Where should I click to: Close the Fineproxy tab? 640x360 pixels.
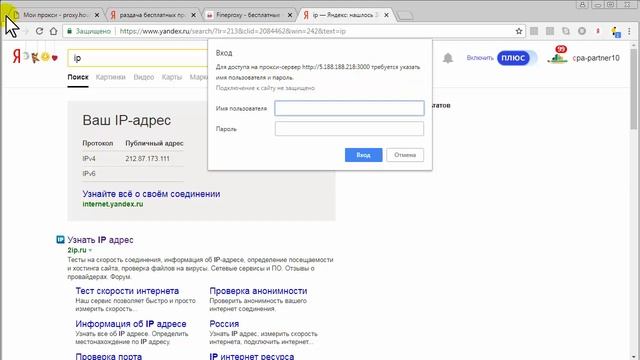click(x=290, y=15)
